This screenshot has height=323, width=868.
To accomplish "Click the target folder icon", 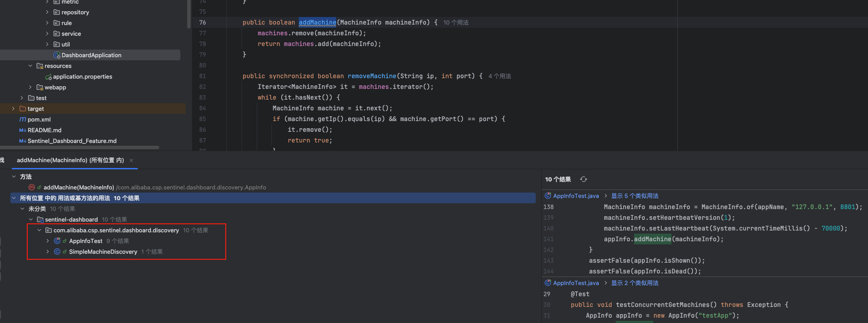I will pyautogui.click(x=23, y=109).
